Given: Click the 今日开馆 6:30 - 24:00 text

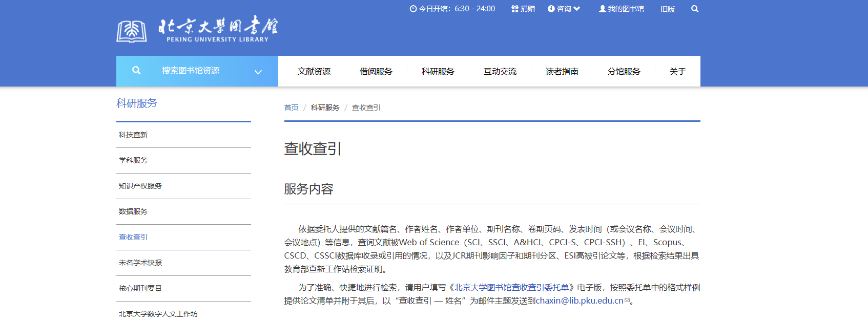Looking at the screenshot, I should point(457,9).
